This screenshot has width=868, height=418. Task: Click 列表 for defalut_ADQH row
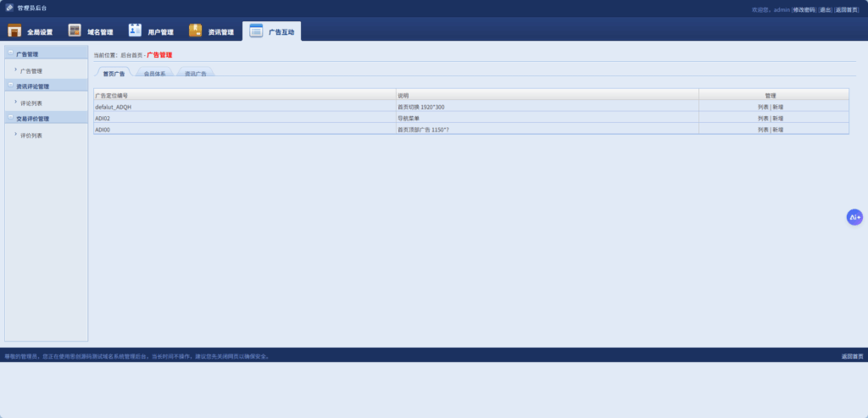click(x=763, y=108)
